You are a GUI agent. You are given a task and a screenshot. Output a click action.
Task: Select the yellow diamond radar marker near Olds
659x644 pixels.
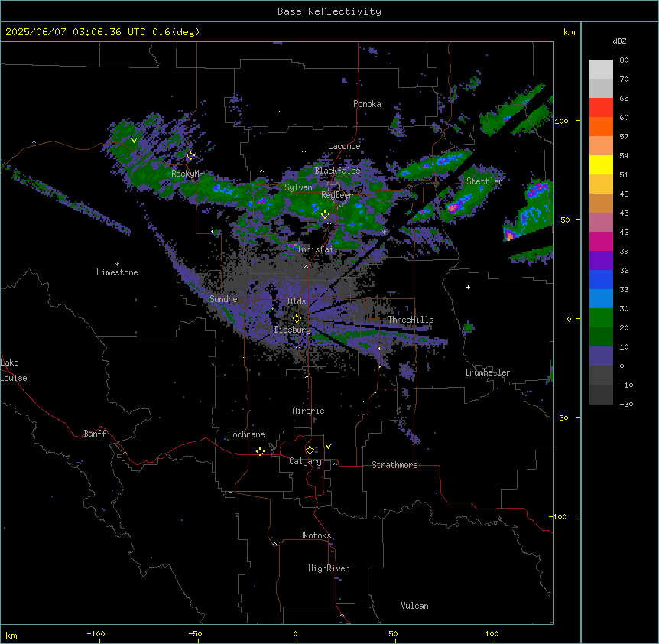297,319
